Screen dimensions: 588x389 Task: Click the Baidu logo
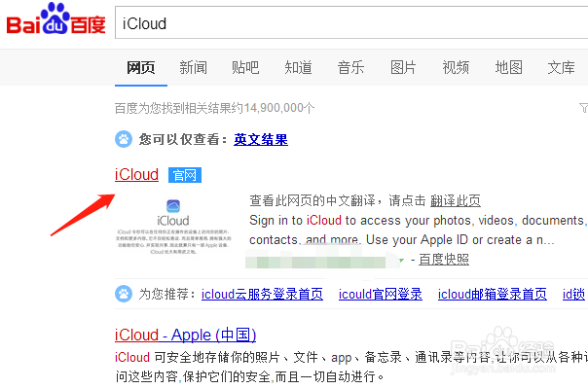(55, 23)
